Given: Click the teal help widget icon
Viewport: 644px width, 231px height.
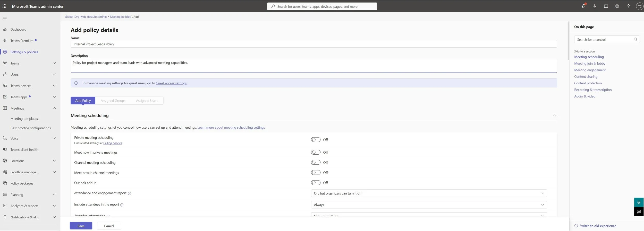Looking at the screenshot, I should [639, 202].
